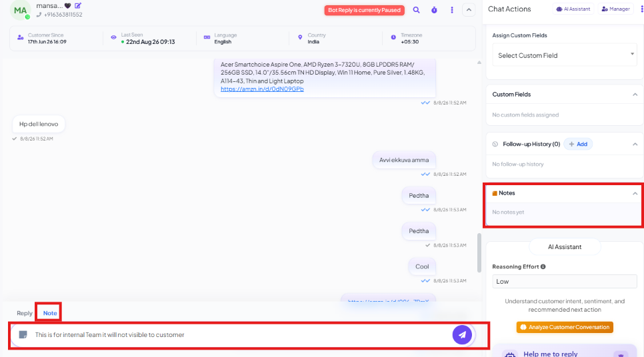Viewport: 644px width, 357px height.
Task: Click the Customer Since '17th Jun 26 16:09' value
Action: click(x=47, y=42)
